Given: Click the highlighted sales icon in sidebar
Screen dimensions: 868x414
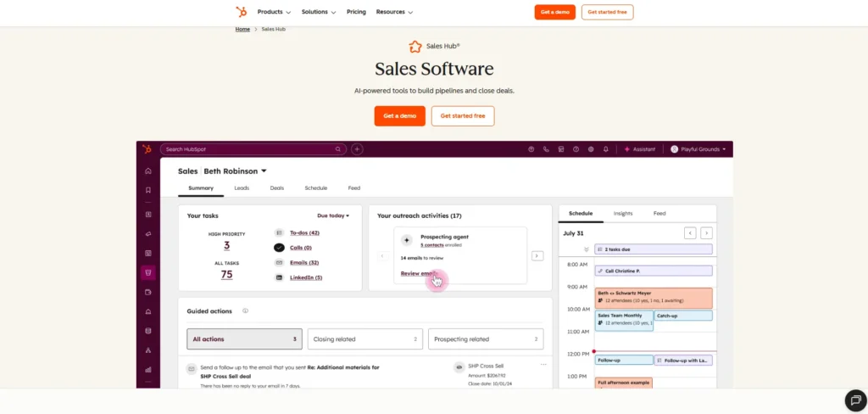Looking at the screenshot, I should pyautogui.click(x=147, y=272).
